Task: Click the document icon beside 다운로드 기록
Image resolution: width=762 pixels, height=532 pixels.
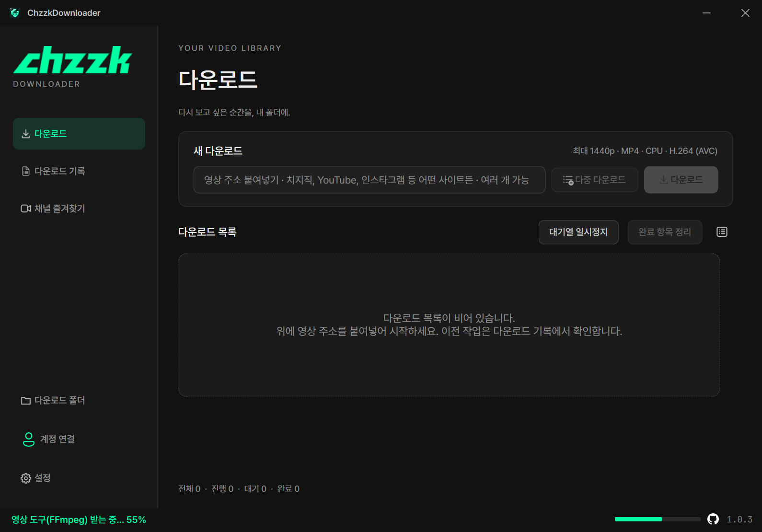Action: click(x=26, y=171)
